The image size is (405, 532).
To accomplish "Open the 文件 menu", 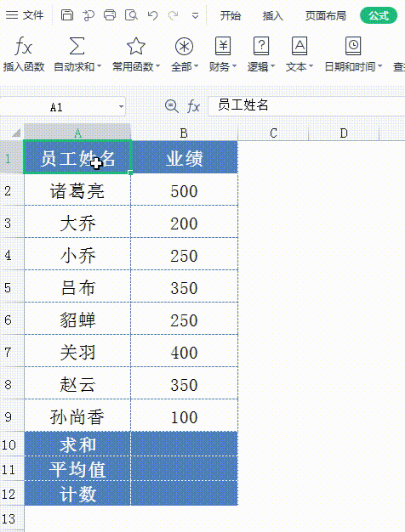I will [x=26, y=15].
